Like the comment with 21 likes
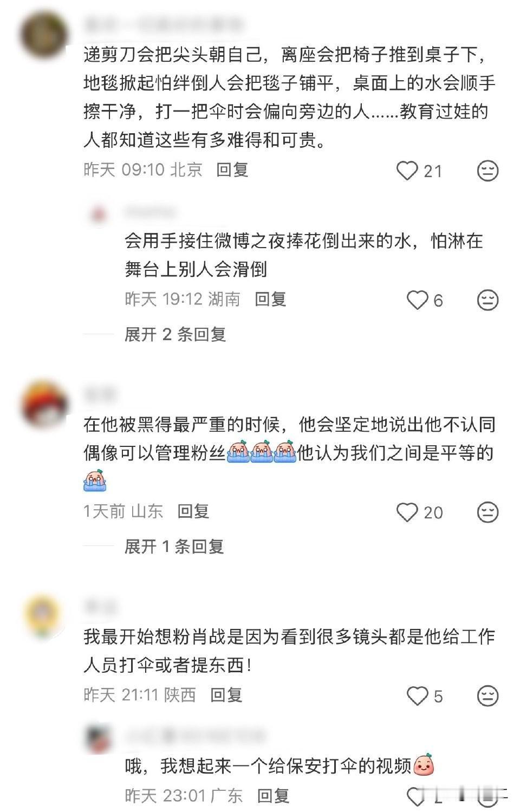Viewport: 520px width, 812px height. [x=407, y=170]
